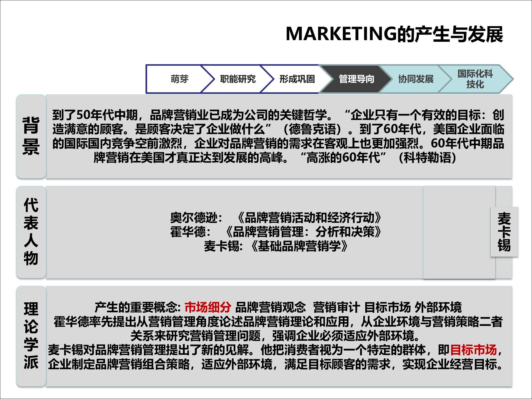Select the 萌芽 stage arrow
This screenshot has width=532, height=399.
180,79
